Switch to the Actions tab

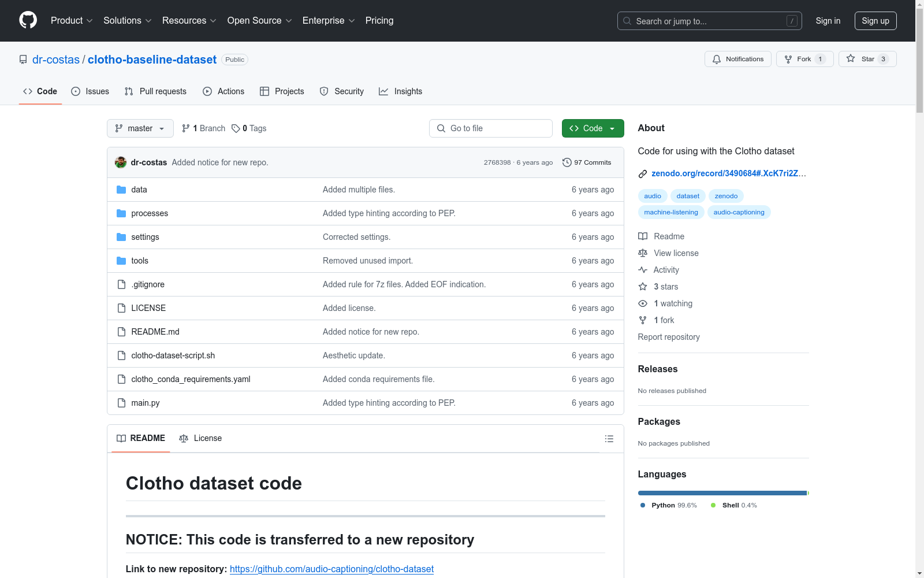click(223, 91)
